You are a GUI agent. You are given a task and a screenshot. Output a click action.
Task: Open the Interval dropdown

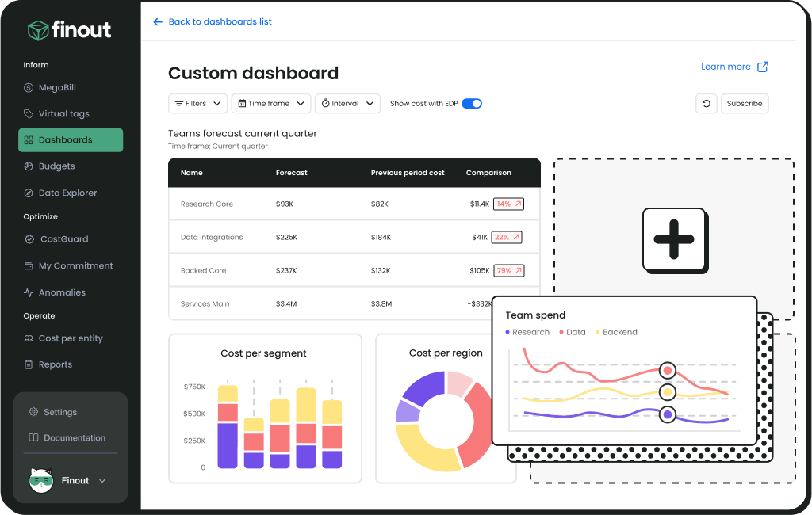coord(347,103)
